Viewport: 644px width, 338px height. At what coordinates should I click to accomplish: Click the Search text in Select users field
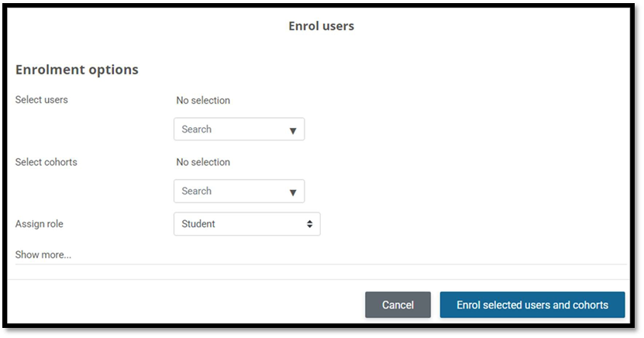click(197, 129)
